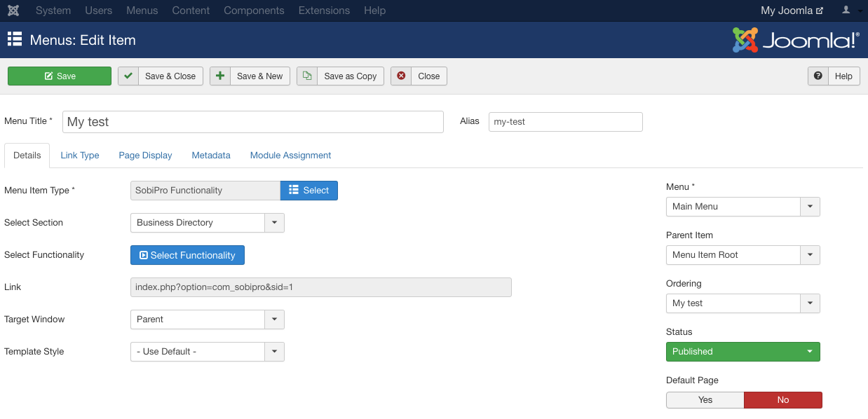Image resolution: width=868 pixels, height=419 pixels.
Task: Open the user account icon menu
Action: pos(850,11)
